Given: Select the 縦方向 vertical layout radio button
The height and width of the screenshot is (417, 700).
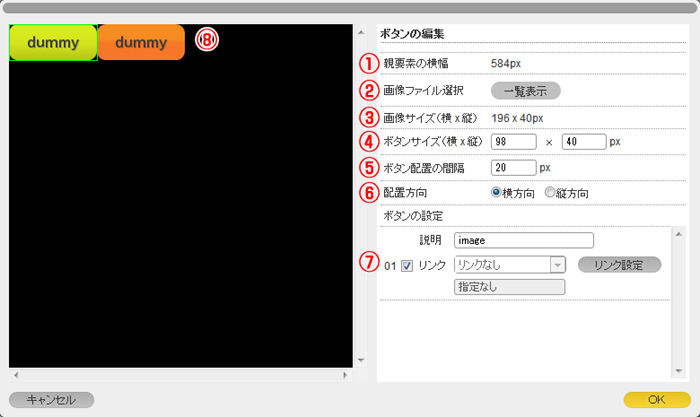Looking at the screenshot, I should (x=550, y=192).
